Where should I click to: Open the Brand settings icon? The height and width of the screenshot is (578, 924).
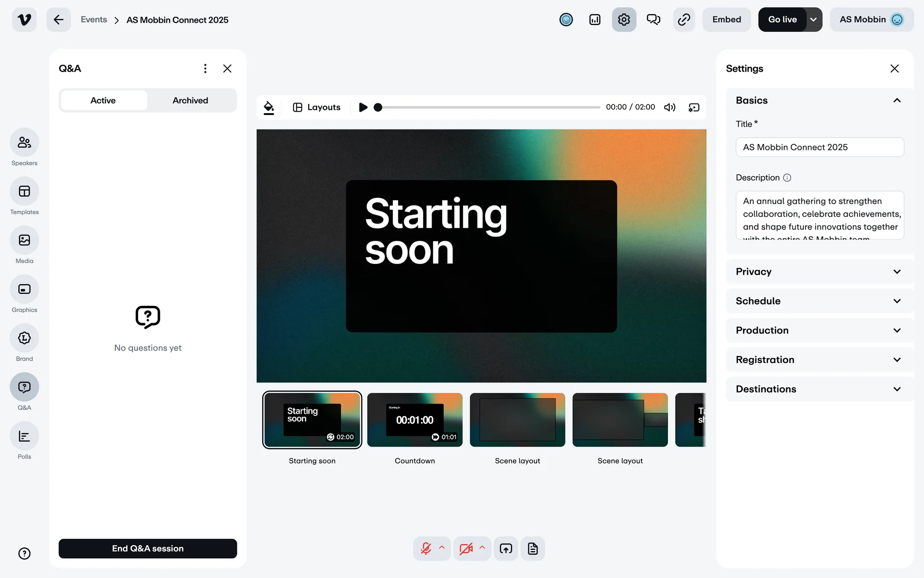[24, 338]
